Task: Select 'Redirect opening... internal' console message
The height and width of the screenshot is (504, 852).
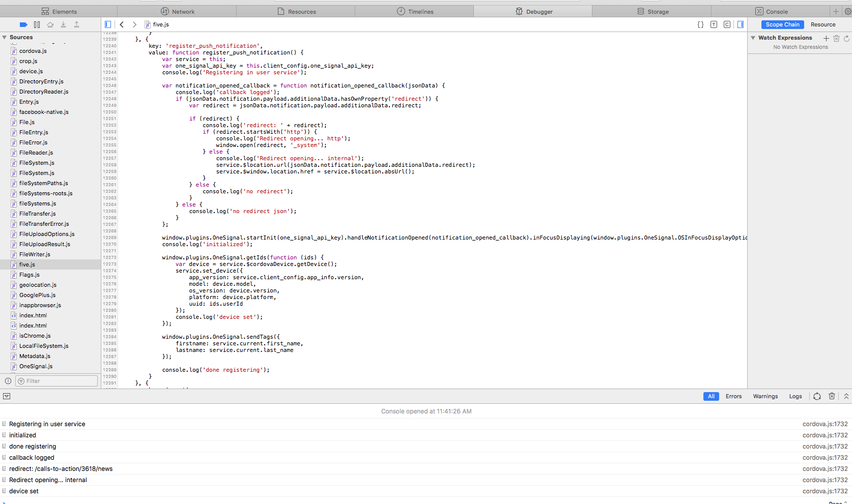Action: 48,480
